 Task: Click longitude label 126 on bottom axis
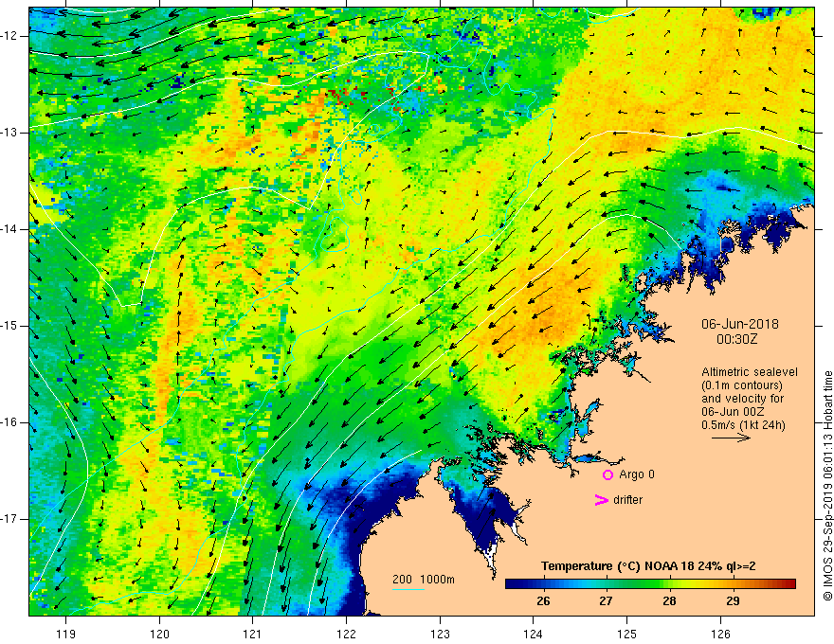pyautogui.click(x=720, y=634)
